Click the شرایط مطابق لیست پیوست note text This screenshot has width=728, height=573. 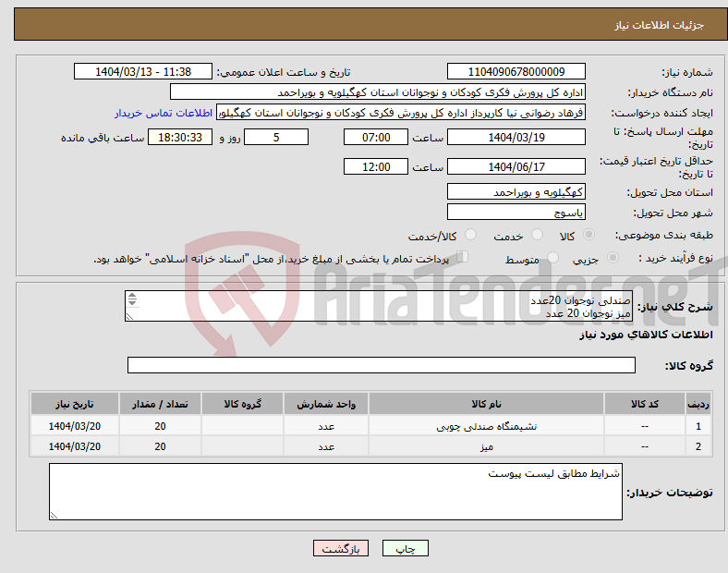(553, 473)
